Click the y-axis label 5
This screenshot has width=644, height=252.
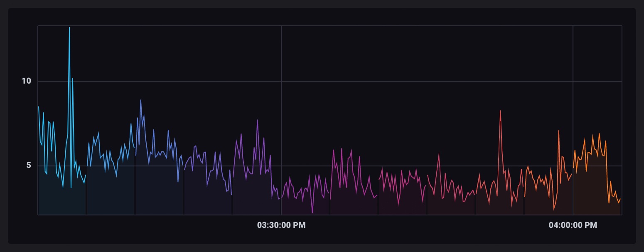[28, 166]
